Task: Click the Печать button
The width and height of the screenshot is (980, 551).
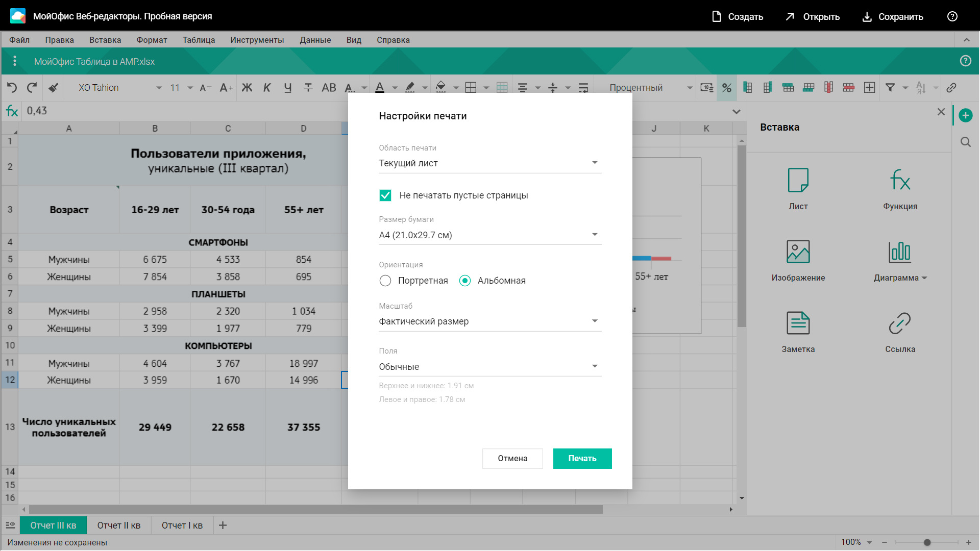Action: click(582, 458)
